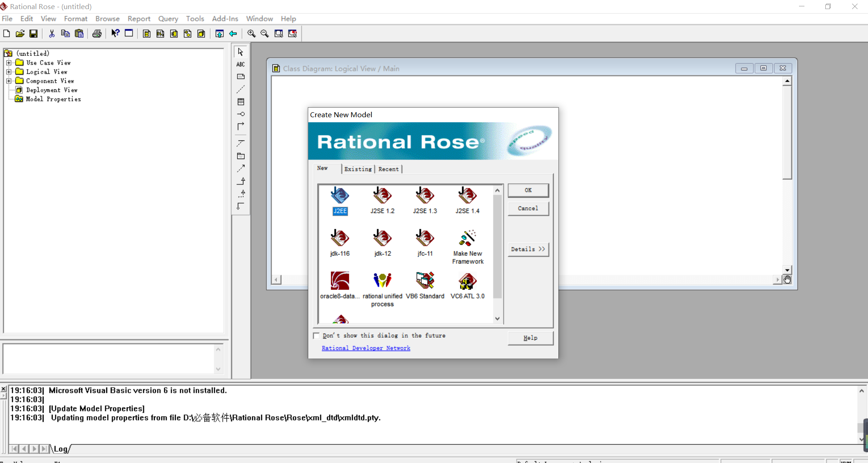868x463 pixels.
Task: Click class diagram scroll up arrow
Action: click(787, 81)
